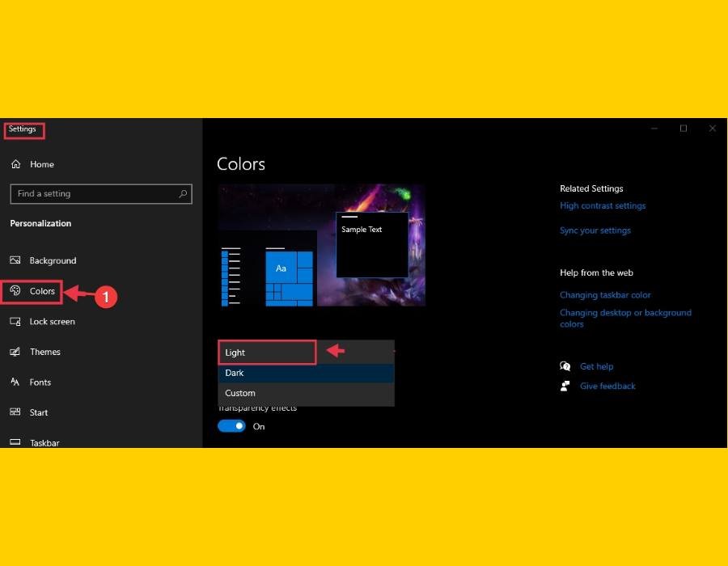Viewport: 728px width, 566px height.
Task: Turn off Transparency effects switch
Action: [231, 426]
